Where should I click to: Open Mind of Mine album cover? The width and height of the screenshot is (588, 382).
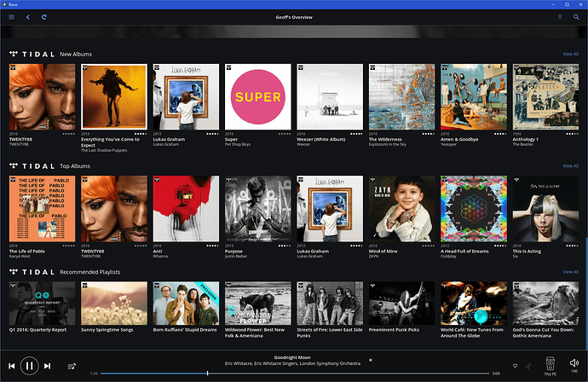402,209
